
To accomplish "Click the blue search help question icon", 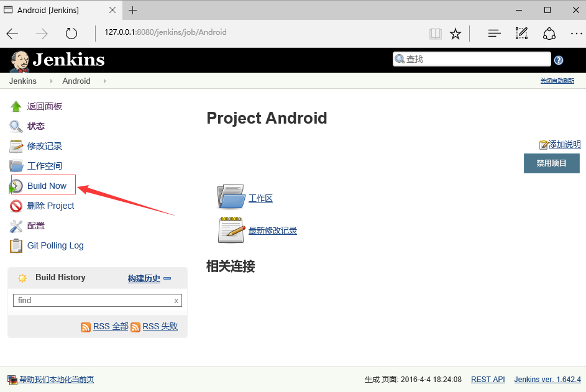I will pyautogui.click(x=559, y=60).
